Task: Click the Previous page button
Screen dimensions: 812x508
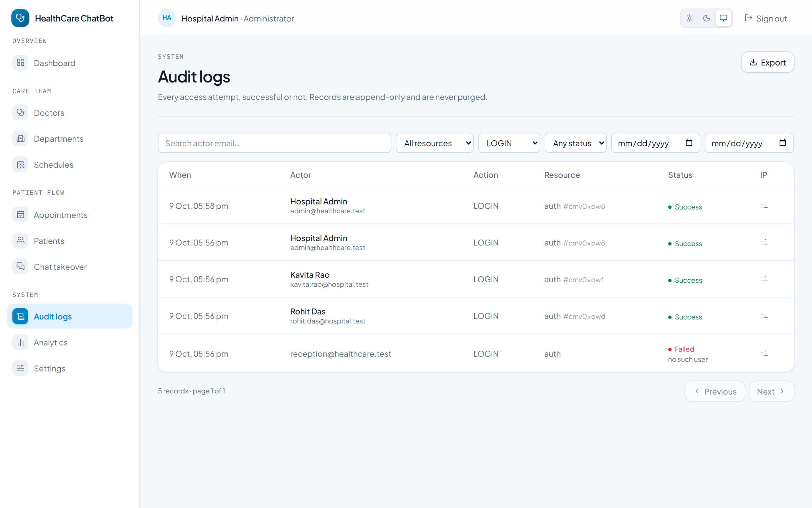Action: [x=715, y=391]
